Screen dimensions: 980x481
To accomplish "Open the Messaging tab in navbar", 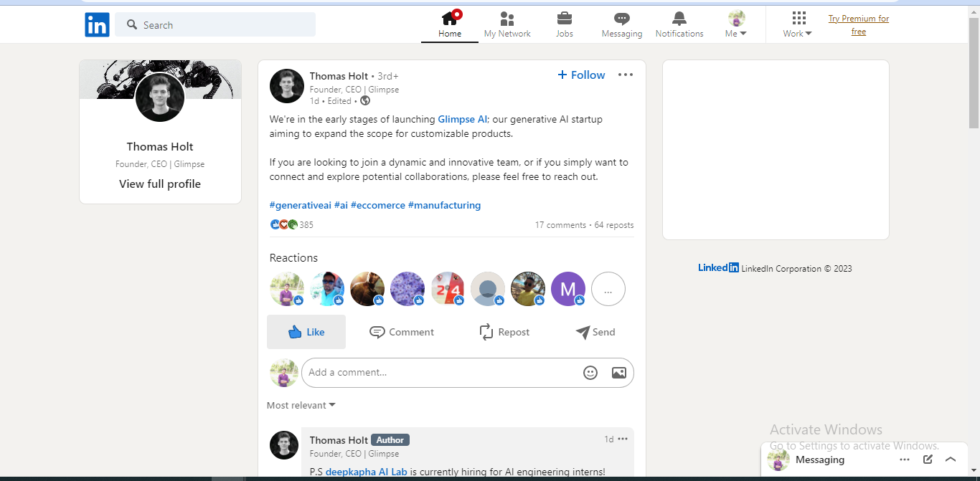I will [x=622, y=24].
